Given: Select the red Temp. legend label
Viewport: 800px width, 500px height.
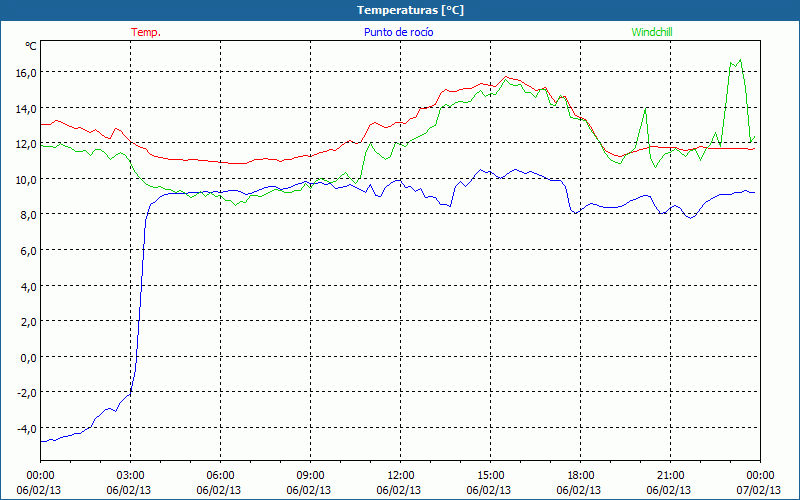Looking at the screenshot, I should pos(146,32).
